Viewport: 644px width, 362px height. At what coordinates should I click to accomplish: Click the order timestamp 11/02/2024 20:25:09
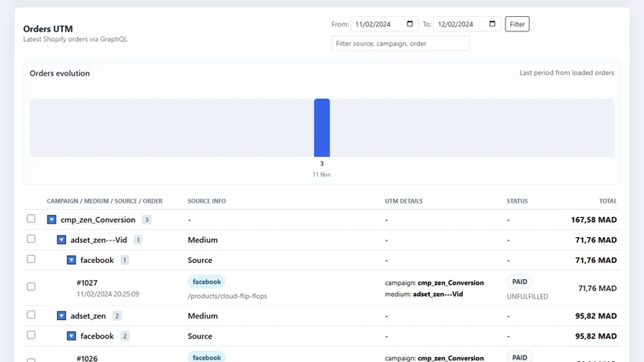pyautogui.click(x=108, y=294)
